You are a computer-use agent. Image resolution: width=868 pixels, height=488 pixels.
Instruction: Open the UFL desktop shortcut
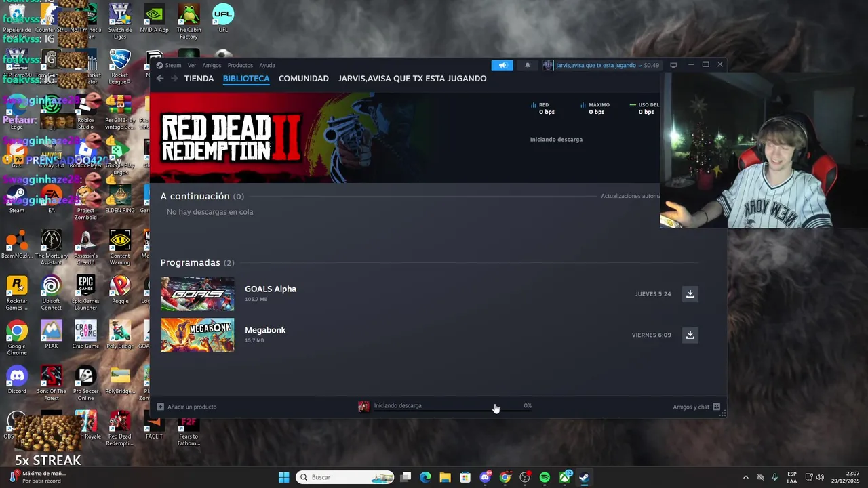[223, 19]
